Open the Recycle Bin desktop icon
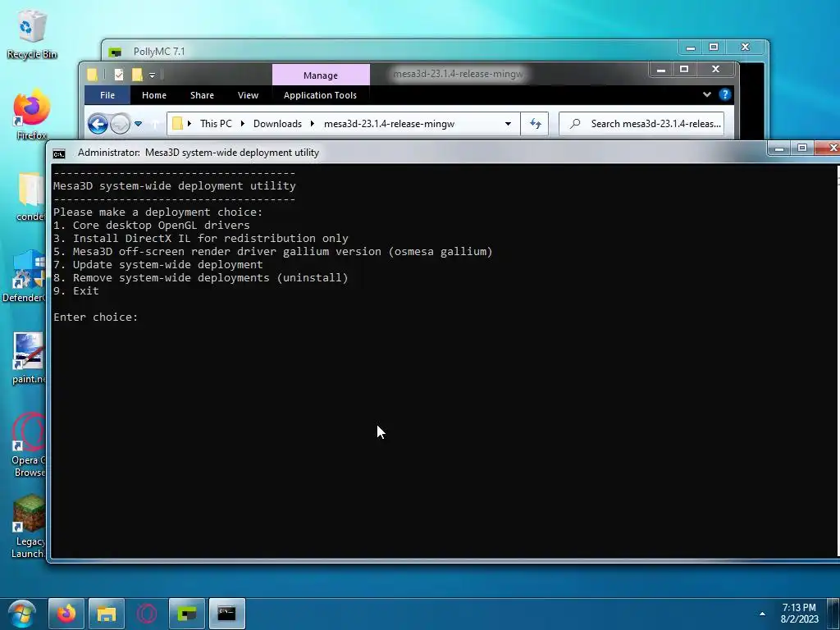The height and width of the screenshot is (630, 840). coord(31,33)
